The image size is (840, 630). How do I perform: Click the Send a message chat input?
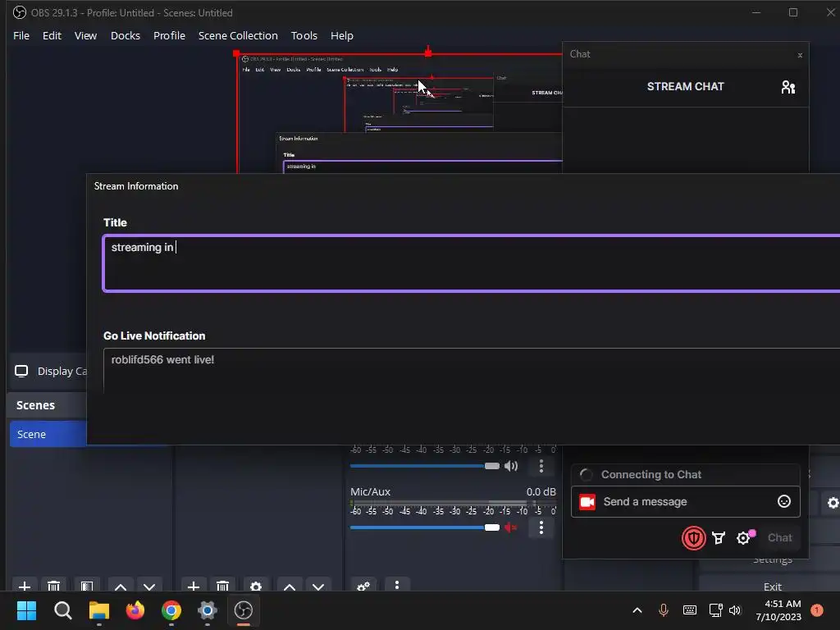point(686,501)
